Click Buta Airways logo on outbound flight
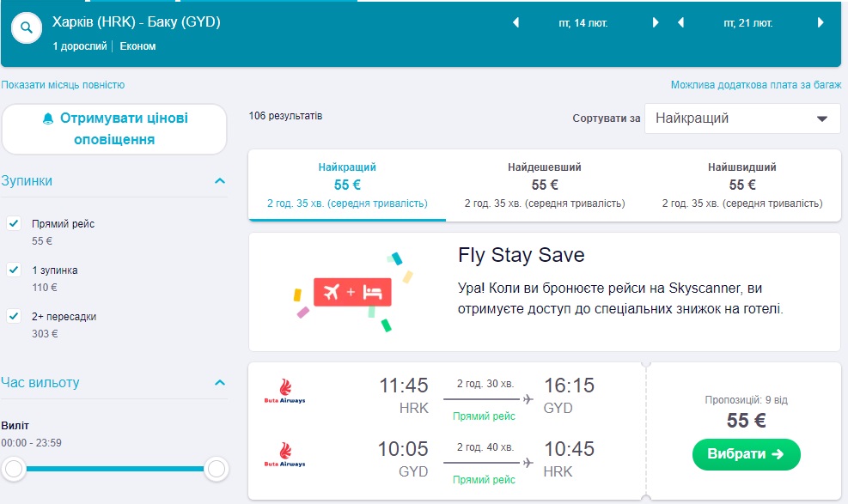The width and height of the screenshot is (848, 504). click(284, 392)
